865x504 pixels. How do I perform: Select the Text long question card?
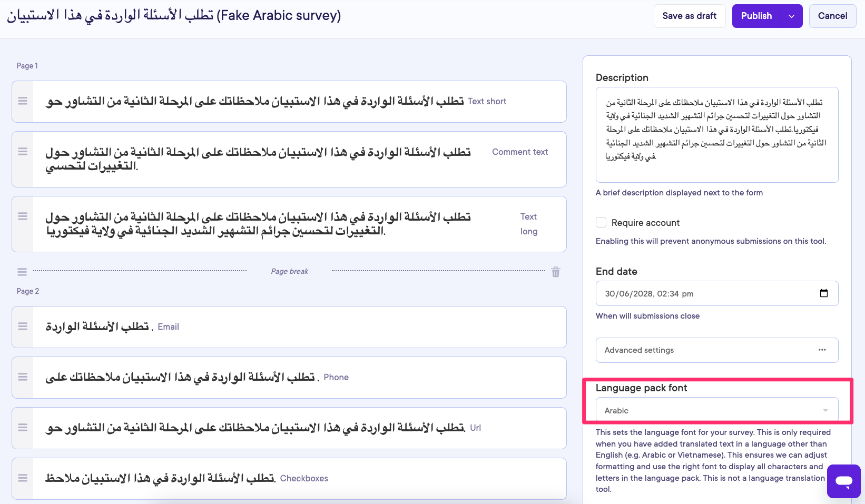point(289,224)
